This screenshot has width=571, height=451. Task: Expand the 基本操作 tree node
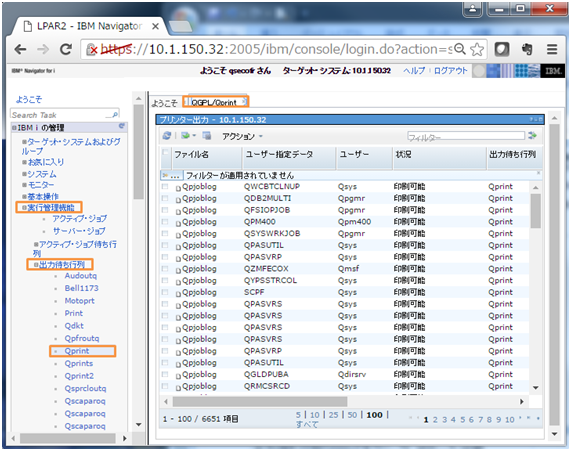click(25, 197)
